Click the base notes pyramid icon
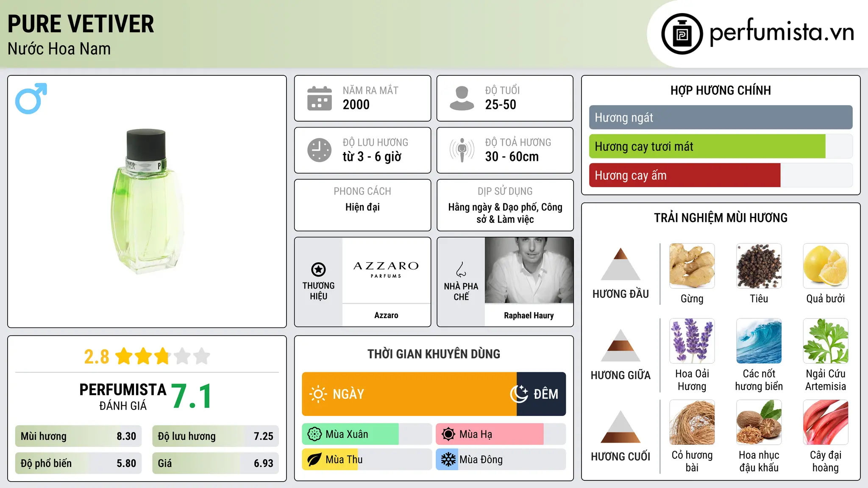Viewport: 868px width, 488px height. click(x=621, y=427)
